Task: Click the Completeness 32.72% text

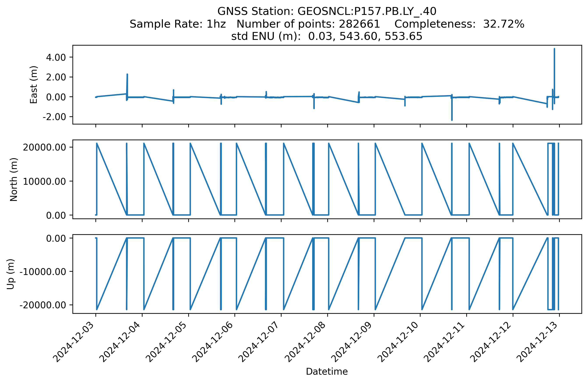Action: pyautogui.click(x=459, y=24)
